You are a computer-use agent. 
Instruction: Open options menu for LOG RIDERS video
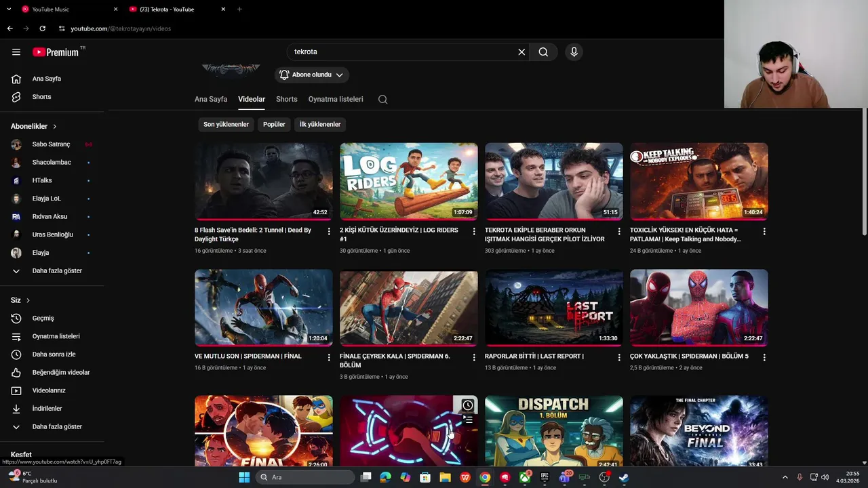[474, 231]
